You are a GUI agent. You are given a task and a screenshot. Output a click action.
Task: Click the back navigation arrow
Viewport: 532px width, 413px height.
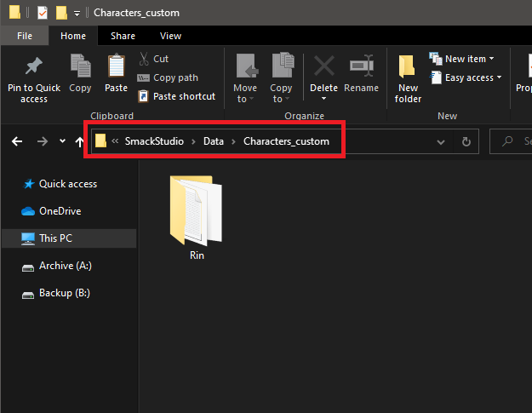coord(17,141)
